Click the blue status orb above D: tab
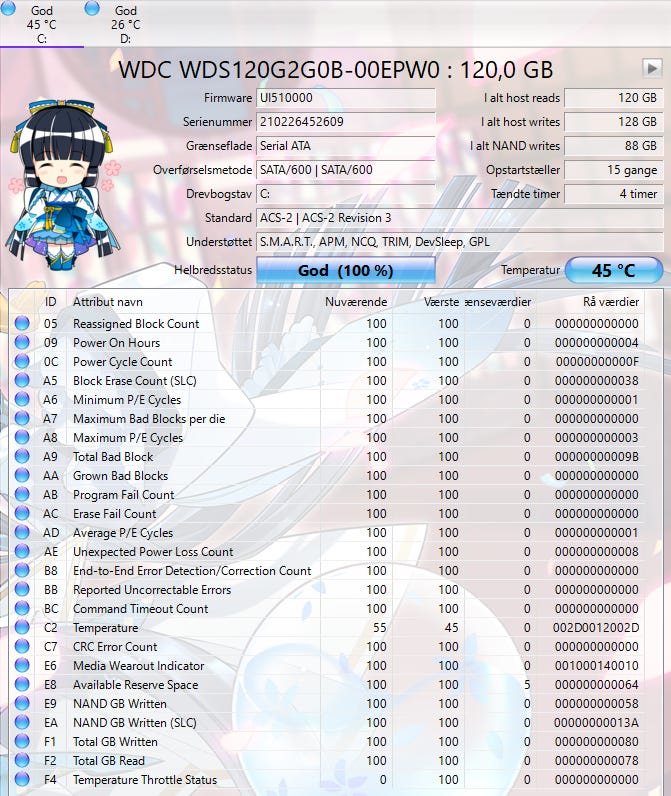The image size is (671, 796). [x=92, y=8]
